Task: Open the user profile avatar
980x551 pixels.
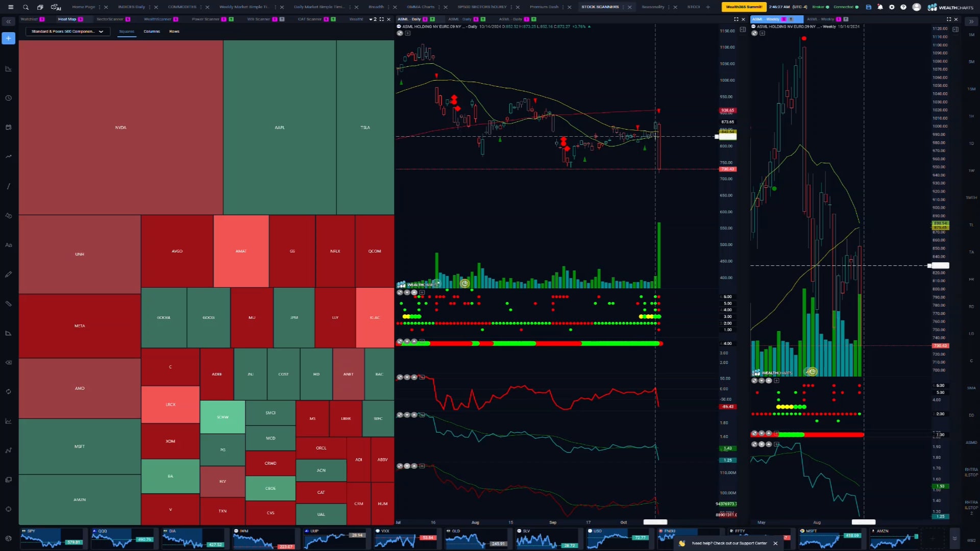Action: 917,7
